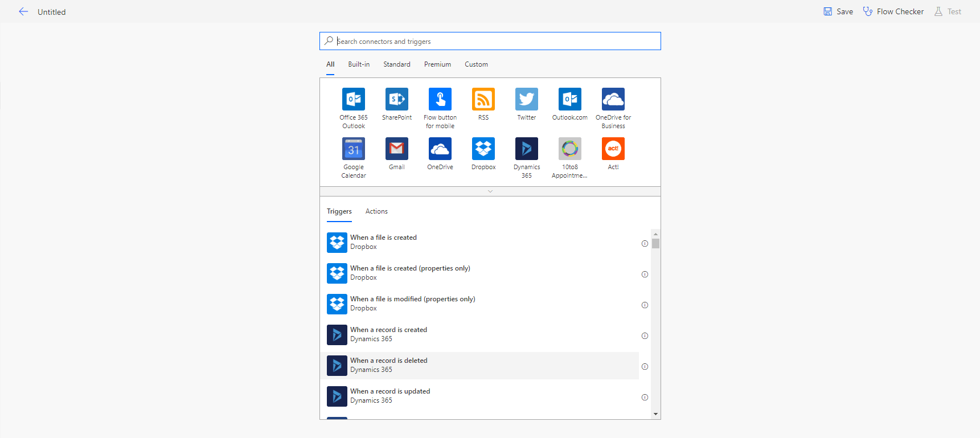Pick the OneDrive connector icon
This screenshot has width=980, height=438.
click(x=440, y=149)
